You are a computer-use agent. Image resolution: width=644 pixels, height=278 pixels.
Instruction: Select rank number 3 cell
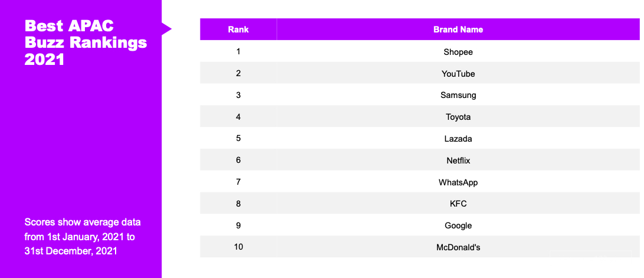click(x=238, y=95)
